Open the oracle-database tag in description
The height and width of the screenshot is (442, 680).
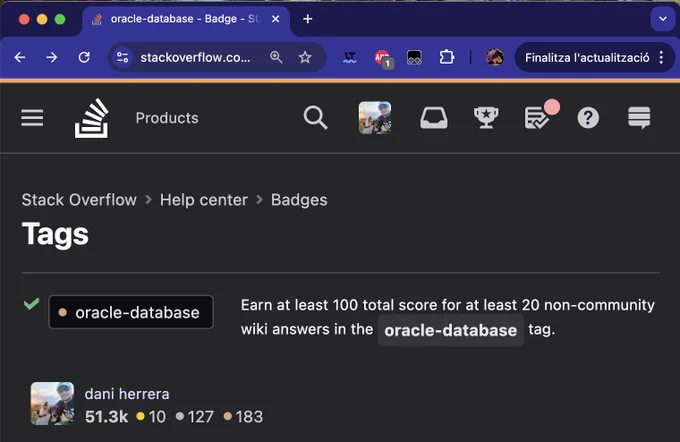pyautogui.click(x=451, y=331)
